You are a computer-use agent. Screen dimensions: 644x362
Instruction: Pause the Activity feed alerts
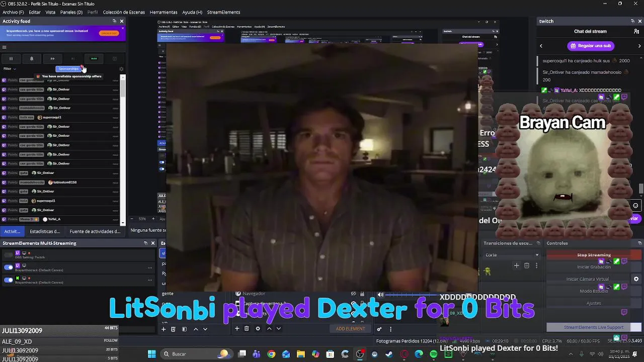pos(11,59)
